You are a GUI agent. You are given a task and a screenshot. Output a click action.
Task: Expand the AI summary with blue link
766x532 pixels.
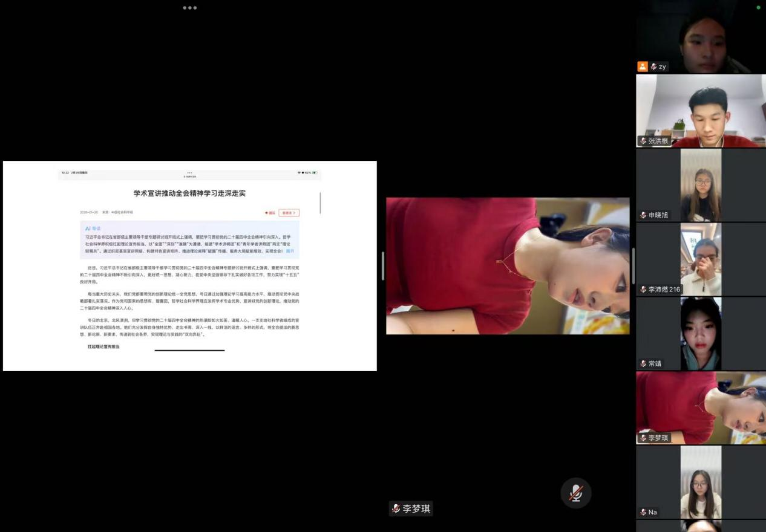[x=290, y=250]
